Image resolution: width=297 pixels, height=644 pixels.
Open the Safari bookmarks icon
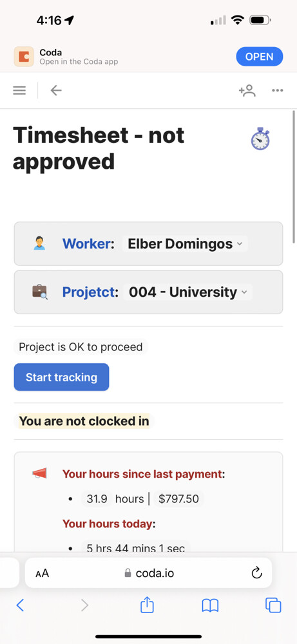[210, 605]
